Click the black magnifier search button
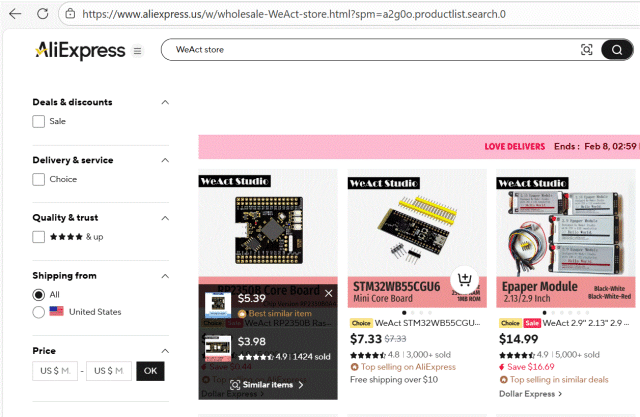This screenshot has width=640, height=417. (617, 50)
